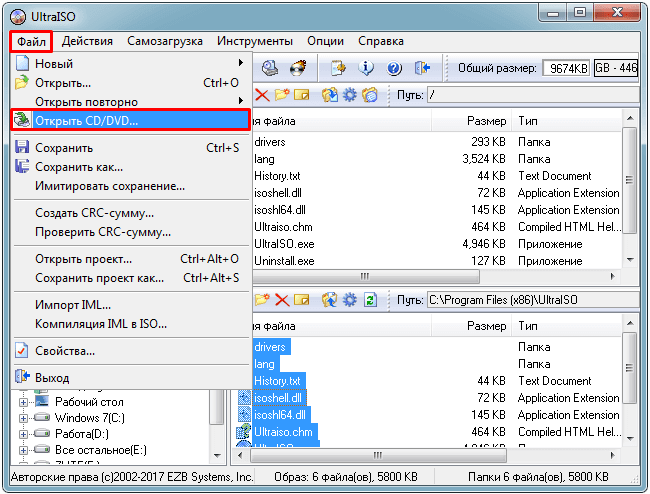
Task: Sort the local list by the Размер column
Action: pos(471,326)
